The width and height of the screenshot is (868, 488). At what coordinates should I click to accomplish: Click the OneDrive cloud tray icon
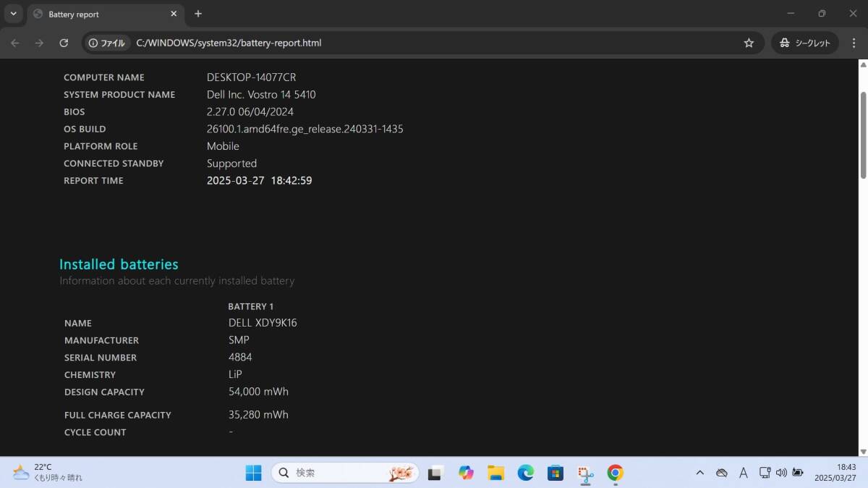[x=721, y=473]
